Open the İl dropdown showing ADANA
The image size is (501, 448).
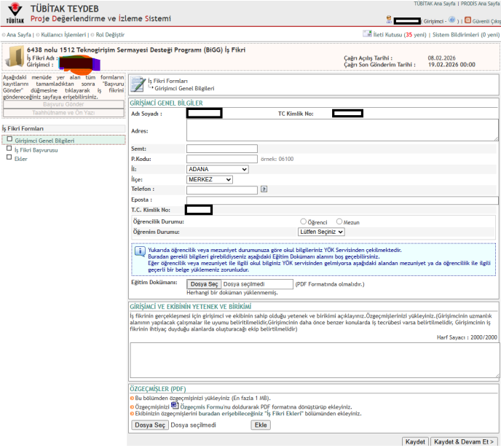click(x=217, y=170)
